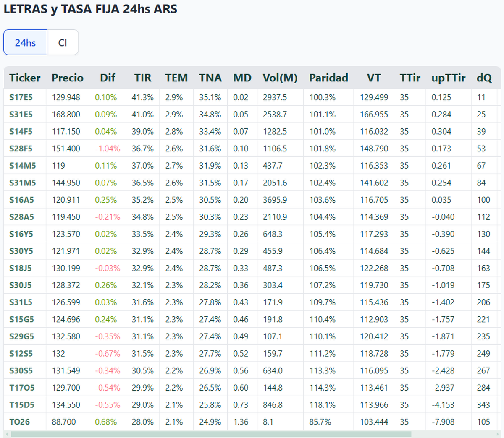Click the upTTir column header
Viewport: 504px width, 438px height.
(x=449, y=78)
